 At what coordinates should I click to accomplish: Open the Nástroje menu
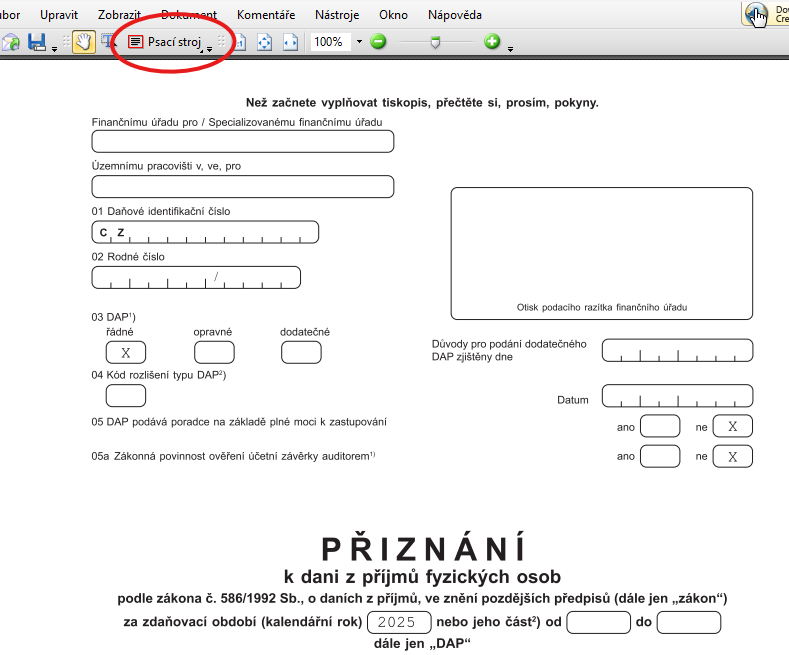click(337, 15)
